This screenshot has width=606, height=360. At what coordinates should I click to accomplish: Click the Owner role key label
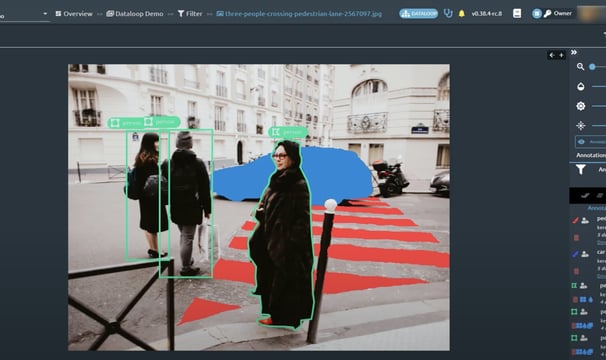point(558,14)
